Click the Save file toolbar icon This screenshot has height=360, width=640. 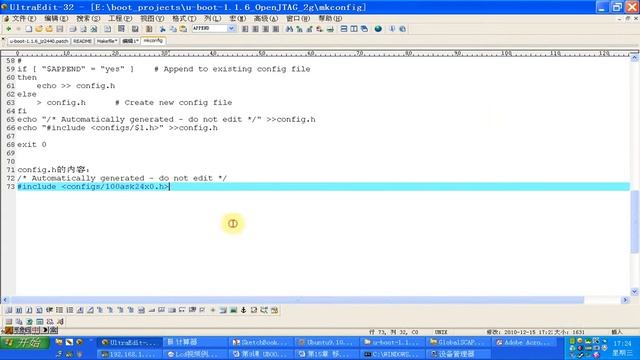click(x=60, y=29)
